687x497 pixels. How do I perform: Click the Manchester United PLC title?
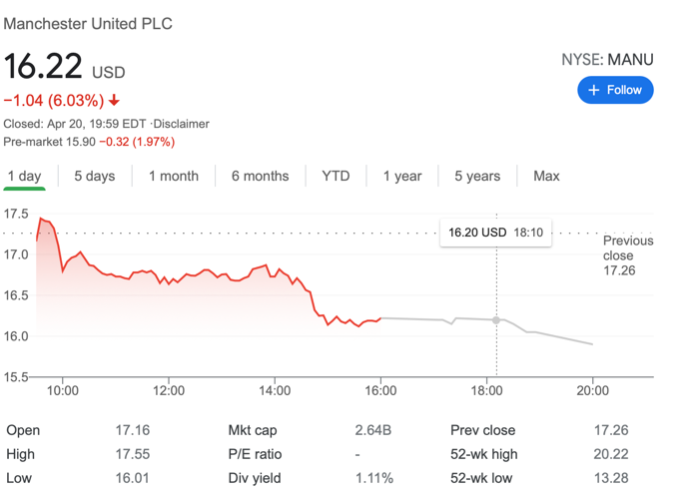(x=88, y=23)
